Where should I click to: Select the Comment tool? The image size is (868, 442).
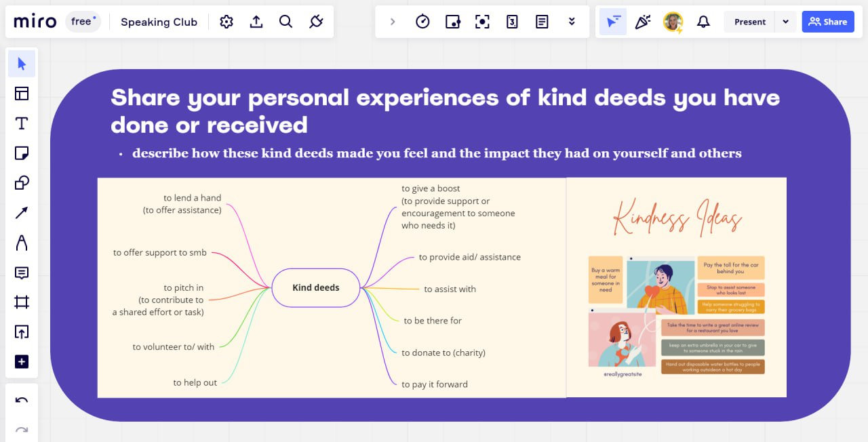(22, 273)
